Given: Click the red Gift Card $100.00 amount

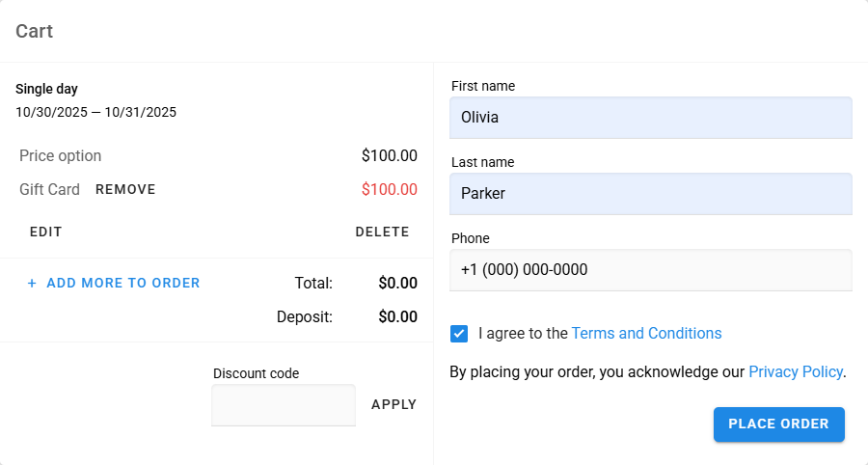Looking at the screenshot, I should 389,190.
